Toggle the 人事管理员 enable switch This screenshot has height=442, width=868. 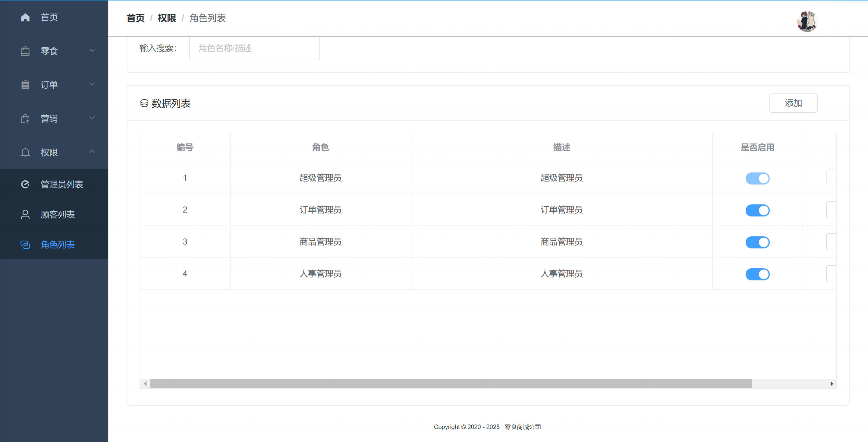[x=757, y=274]
